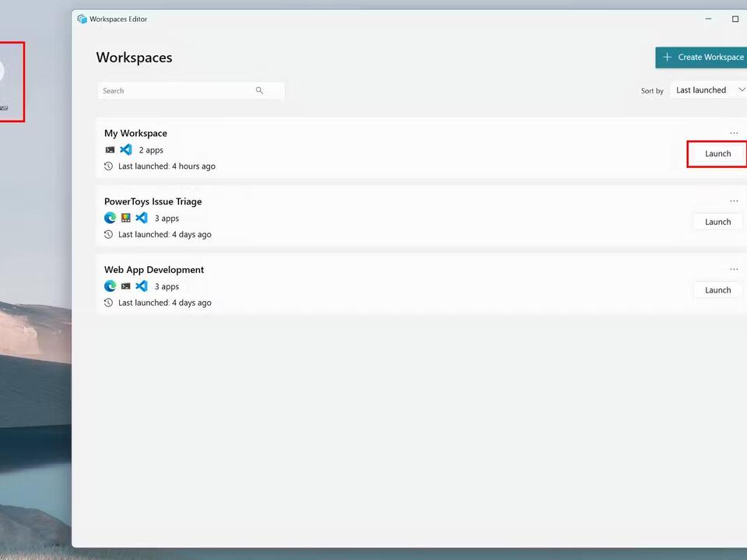
Task: Launch the My Workspace workspace
Action: (x=717, y=153)
